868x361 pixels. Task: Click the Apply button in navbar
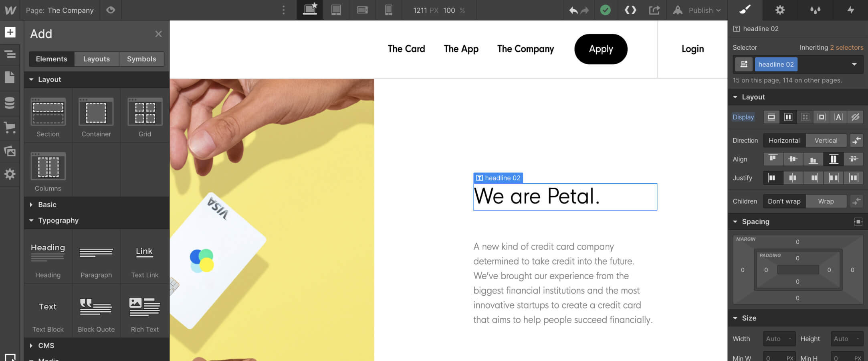(x=601, y=49)
